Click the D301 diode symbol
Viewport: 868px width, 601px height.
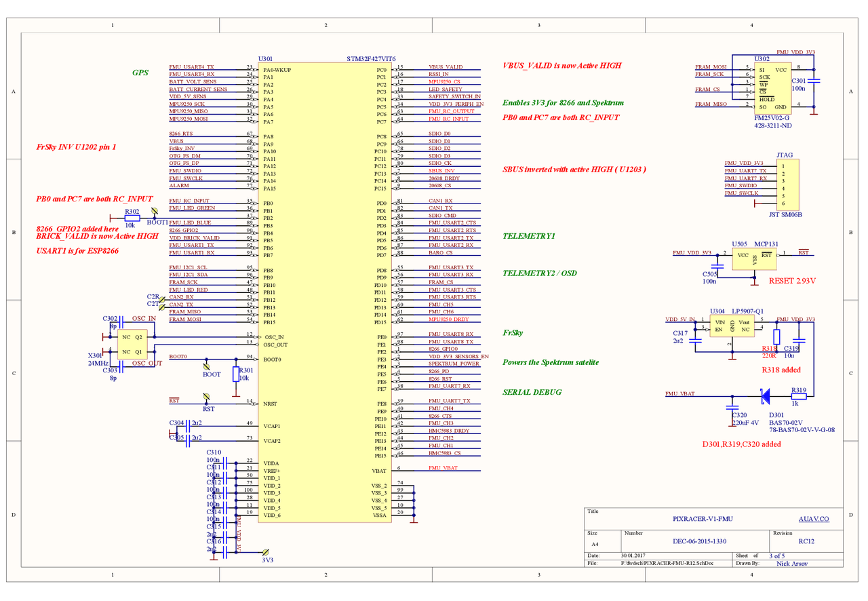click(x=765, y=395)
